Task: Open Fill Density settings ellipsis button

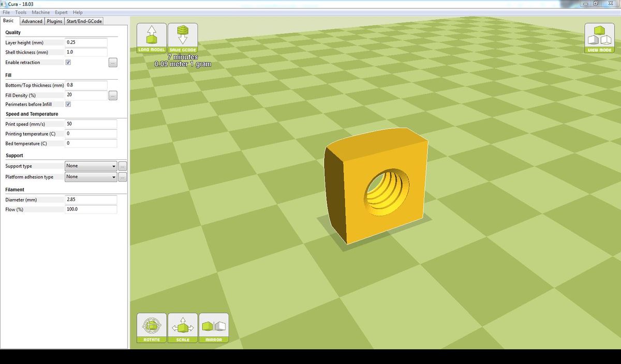Action: pos(113,96)
